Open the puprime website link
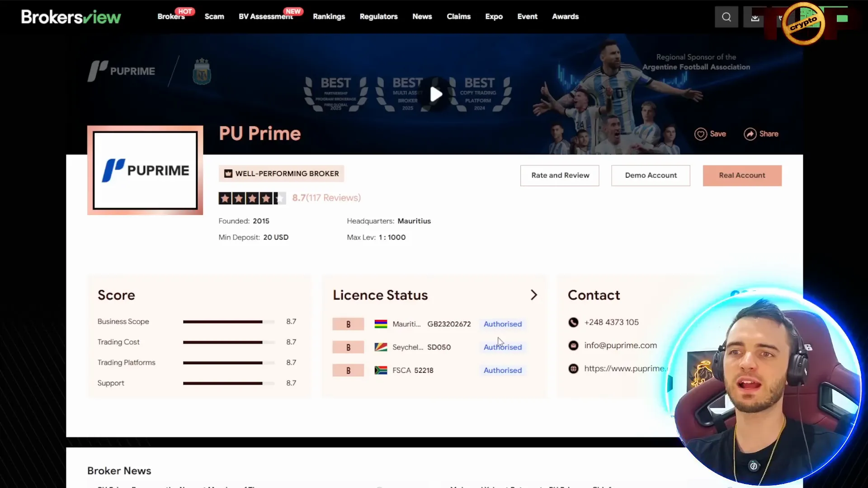Image resolution: width=868 pixels, height=488 pixels. tap(626, 368)
